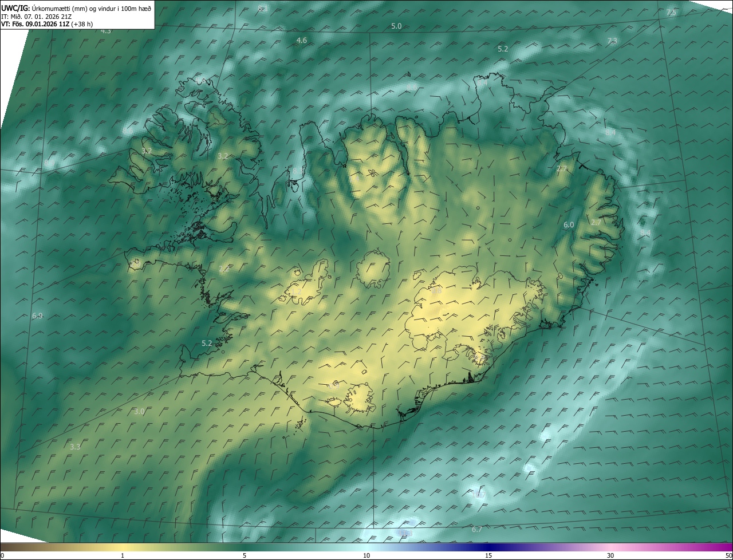Viewport: 733px width, 560px height.
Task: Click the '15' tick label on color scale
Action: [488, 555]
